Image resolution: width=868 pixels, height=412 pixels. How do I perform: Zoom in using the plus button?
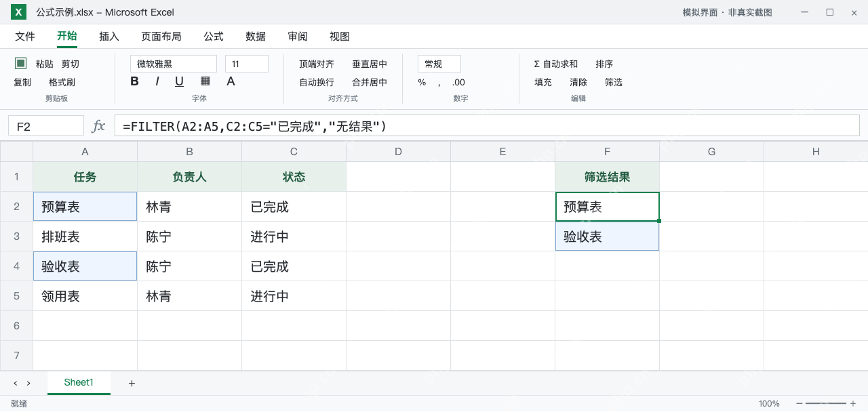coord(852,404)
